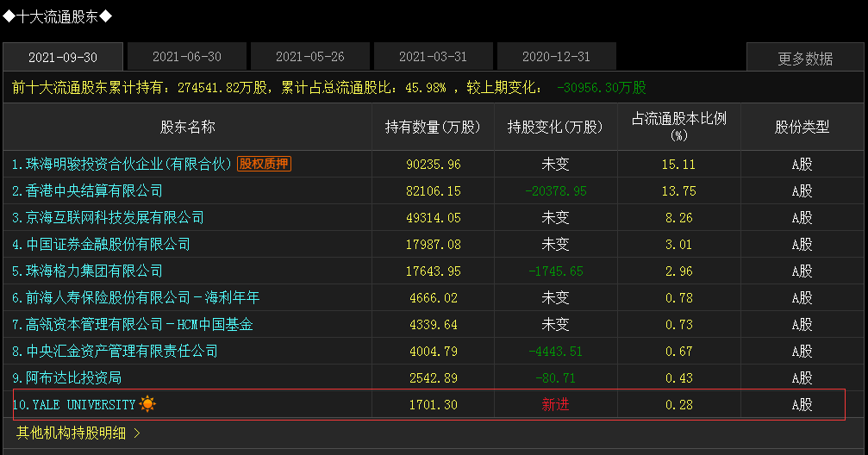Click 高瓴资本管理有限公司-HCM中国基金 link

pos(132,324)
